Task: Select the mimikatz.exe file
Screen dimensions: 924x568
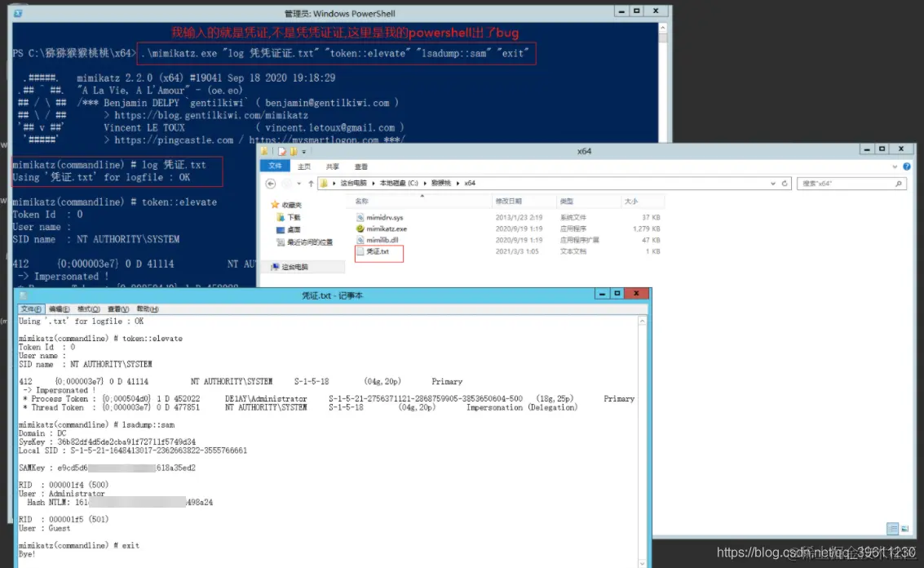Action: point(386,229)
